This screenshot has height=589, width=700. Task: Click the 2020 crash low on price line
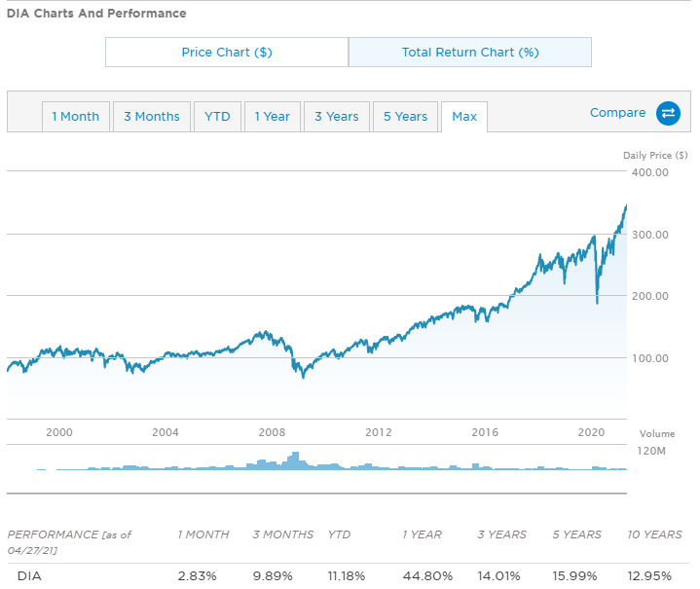point(598,303)
